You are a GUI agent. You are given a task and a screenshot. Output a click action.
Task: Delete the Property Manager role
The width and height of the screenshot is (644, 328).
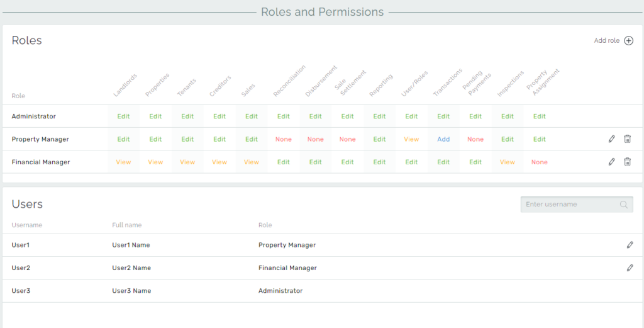[627, 139]
